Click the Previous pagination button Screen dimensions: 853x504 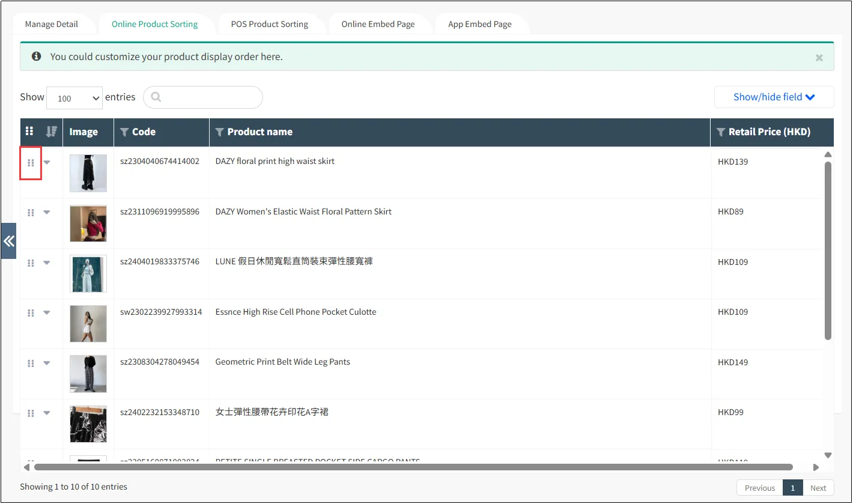pos(759,488)
